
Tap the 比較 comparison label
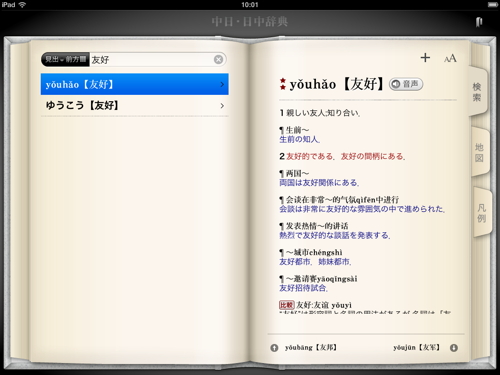286,305
